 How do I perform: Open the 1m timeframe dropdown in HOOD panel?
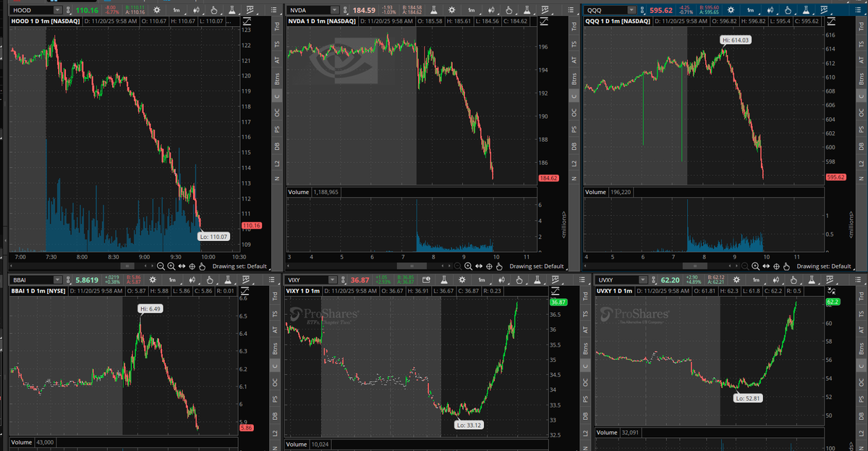click(176, 10)
